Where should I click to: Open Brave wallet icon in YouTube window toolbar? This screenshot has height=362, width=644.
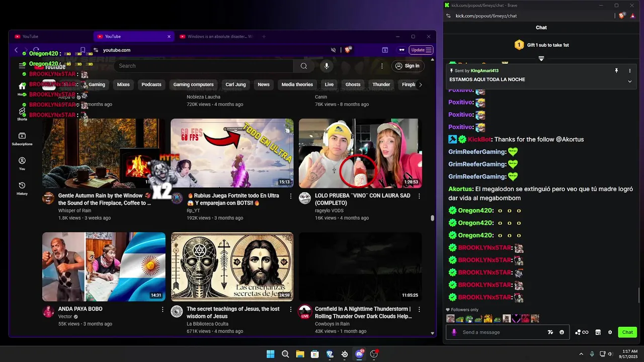[385, 50]
